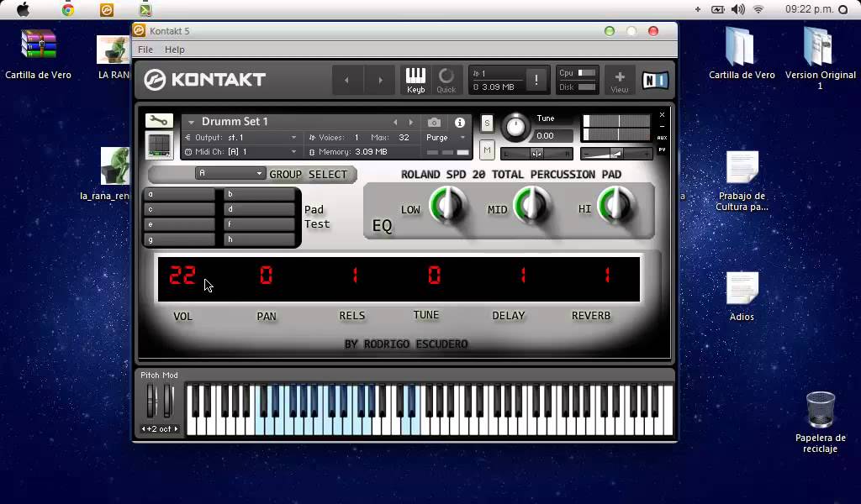Image resolution: width=861 pixels, height=504 pixels.
Task: Click the Max voices value 32
Action: click(404, 138)
